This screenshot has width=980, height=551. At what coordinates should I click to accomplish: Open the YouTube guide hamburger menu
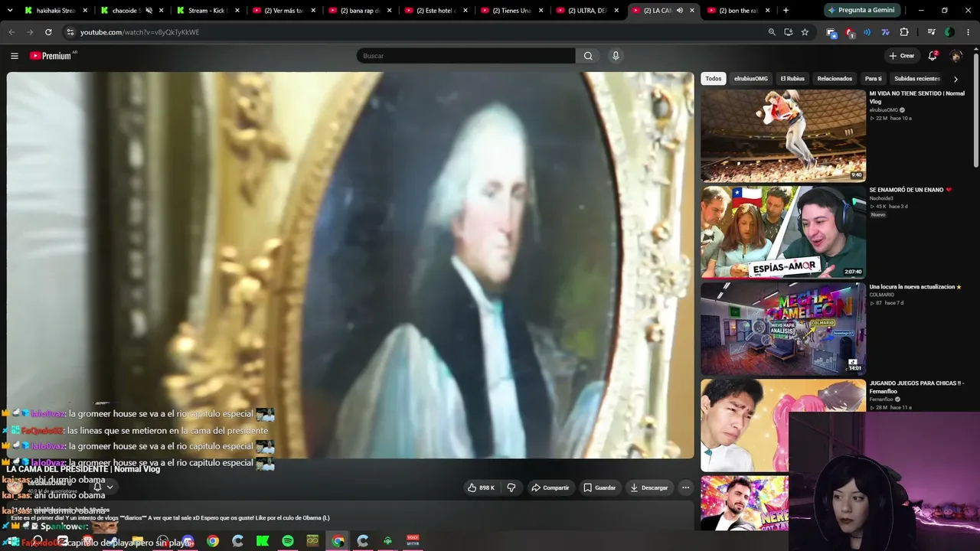14,56
